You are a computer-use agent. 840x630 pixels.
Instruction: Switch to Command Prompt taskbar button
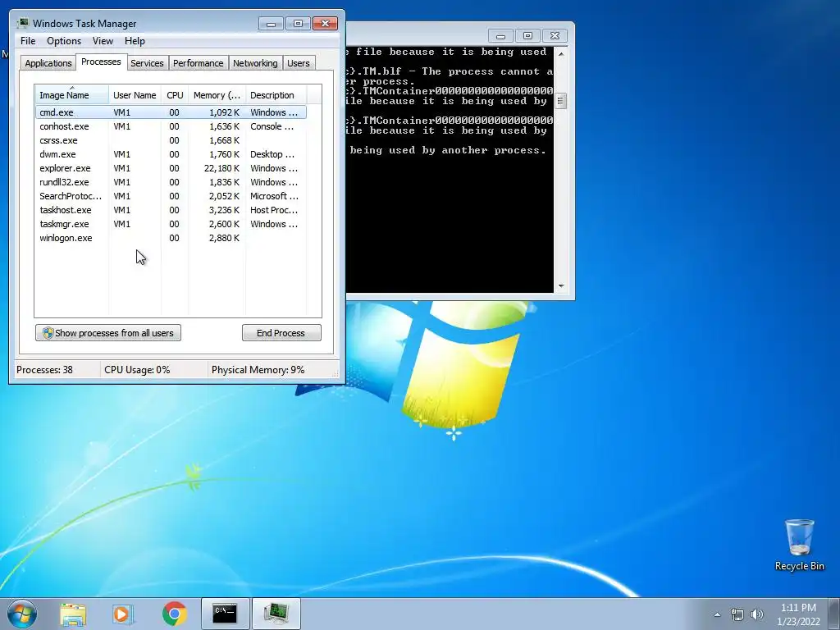[x=225, y=614]
